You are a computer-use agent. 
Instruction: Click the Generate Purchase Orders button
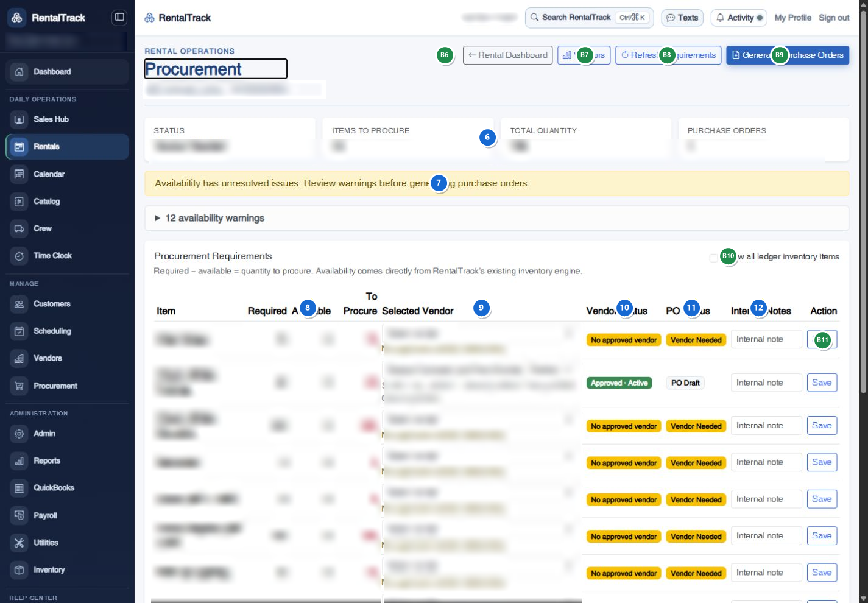click(x=788, y=55)
